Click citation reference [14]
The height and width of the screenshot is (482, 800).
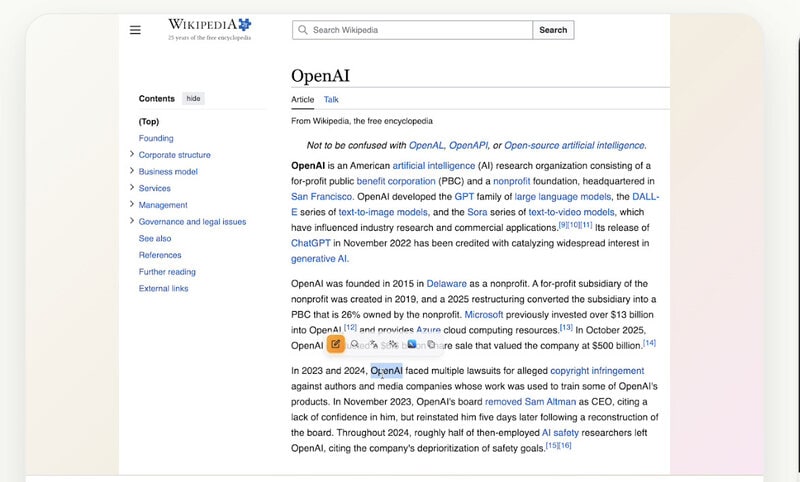pos(649,342)
